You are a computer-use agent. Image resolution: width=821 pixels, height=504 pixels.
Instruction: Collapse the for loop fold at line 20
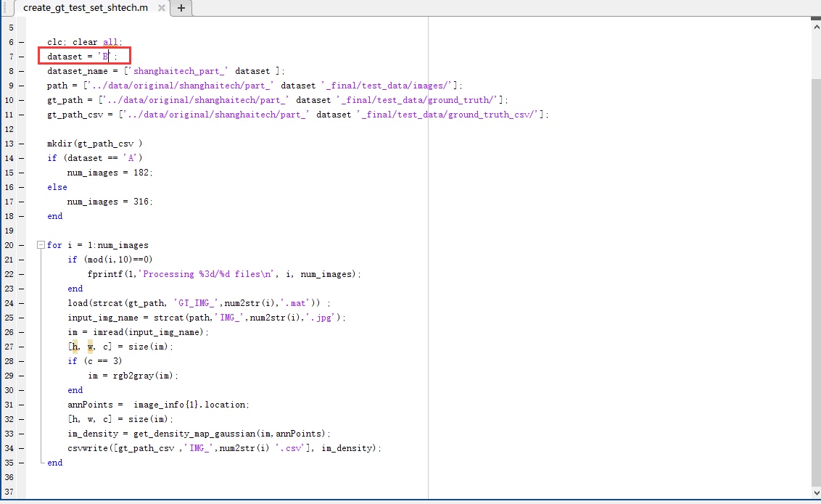[x=41, y=245]
